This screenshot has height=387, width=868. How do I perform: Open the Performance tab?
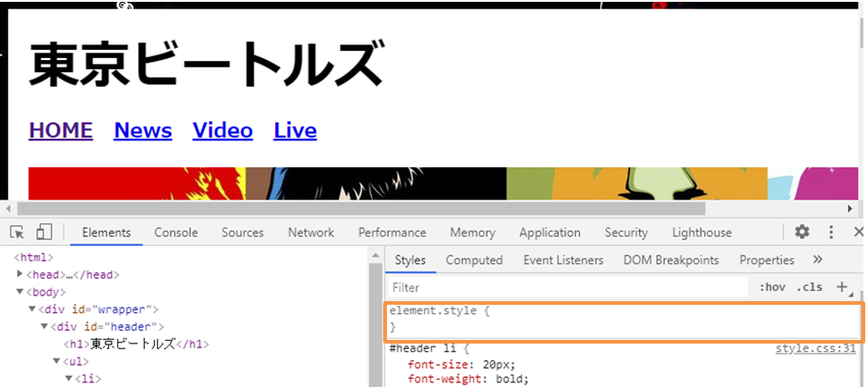392,233
